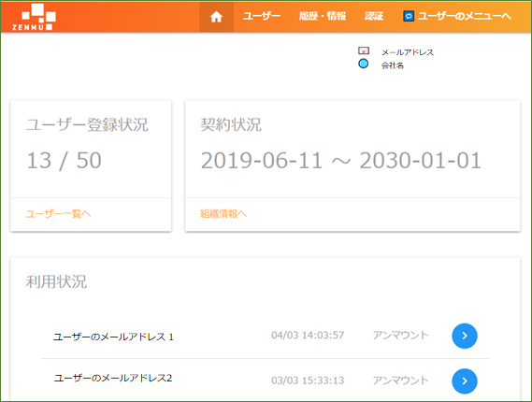Select the ユーザーのメールアドレス2 row
This screenshot has width=532, height=402.
tap(266, 380)
